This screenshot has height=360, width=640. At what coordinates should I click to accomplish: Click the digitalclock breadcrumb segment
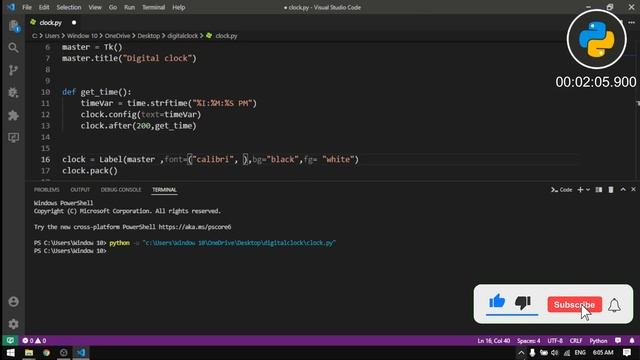(182, 36)
